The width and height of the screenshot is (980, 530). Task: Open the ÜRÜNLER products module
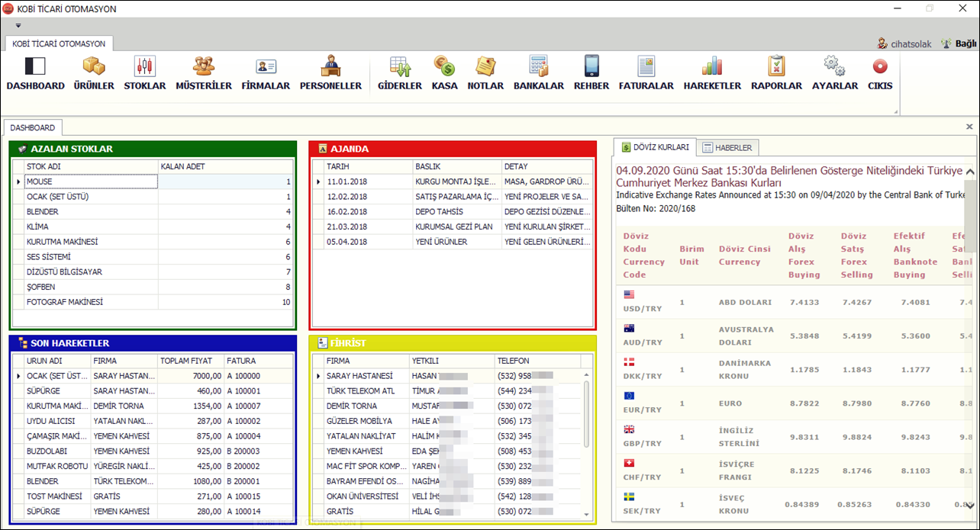click(x=94, y=73)
